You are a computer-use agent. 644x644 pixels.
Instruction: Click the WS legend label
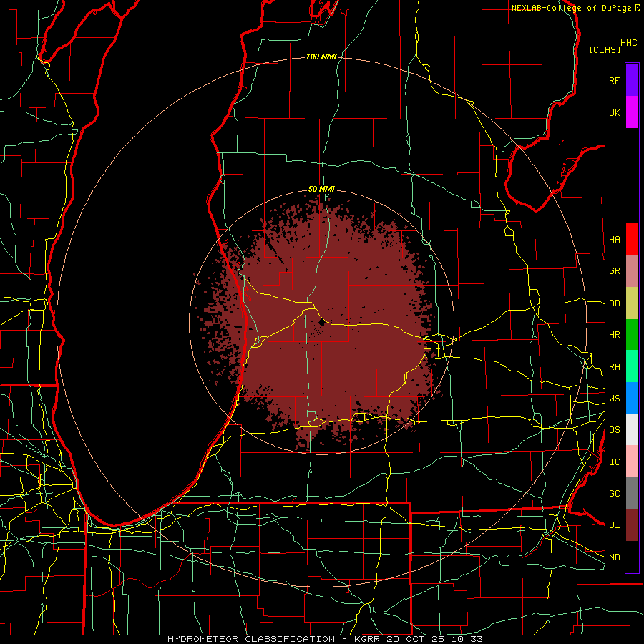(x=615, y=398)
